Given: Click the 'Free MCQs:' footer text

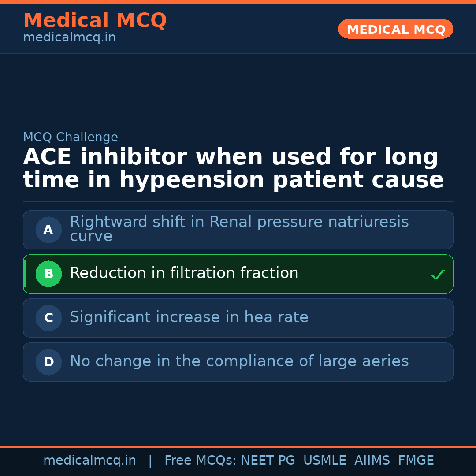Looking at the screenshot, I should pos(201,461).
